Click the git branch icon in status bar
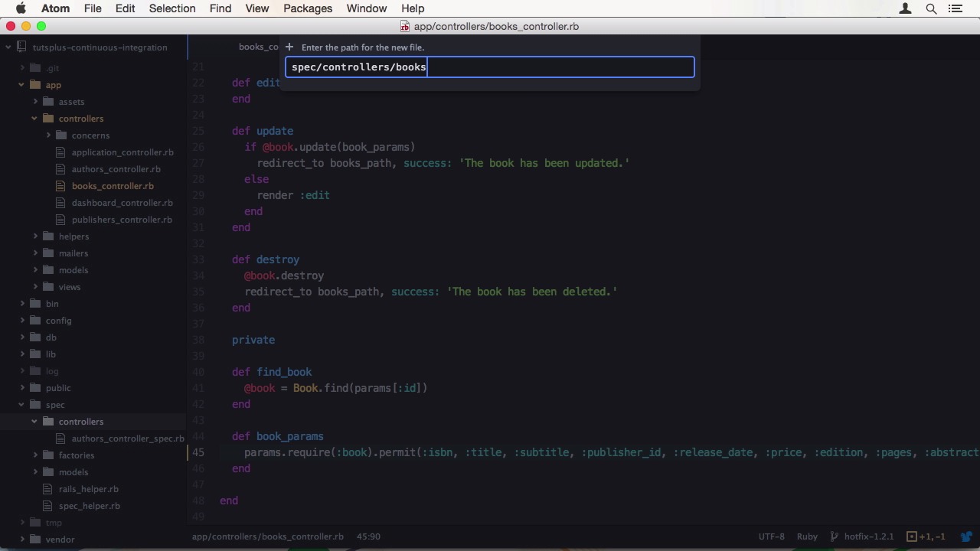The image size is (980, 551). coord(835,536)
